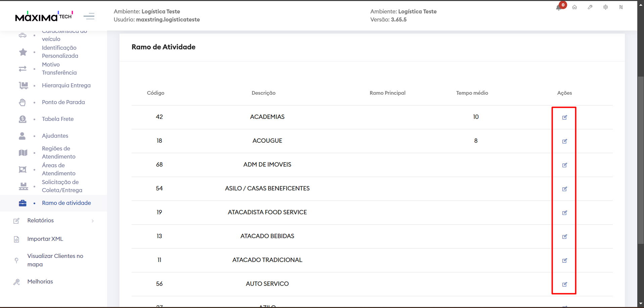Click the Importar XML file icon

16,239
